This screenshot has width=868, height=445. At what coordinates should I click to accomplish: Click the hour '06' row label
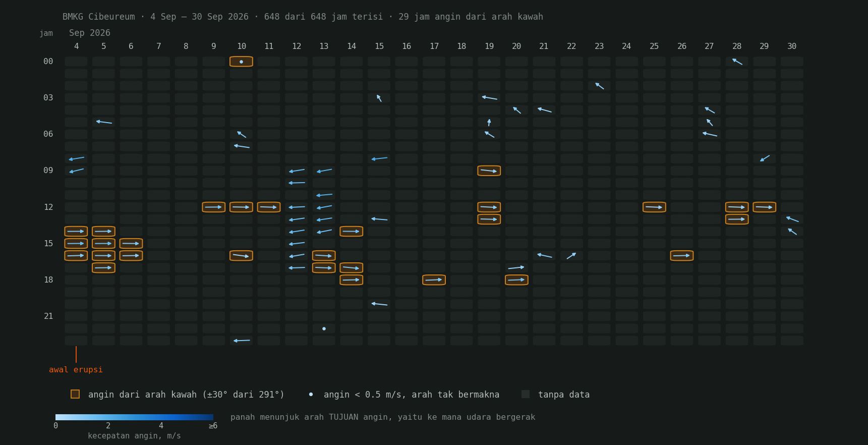[x=48, y=134]
